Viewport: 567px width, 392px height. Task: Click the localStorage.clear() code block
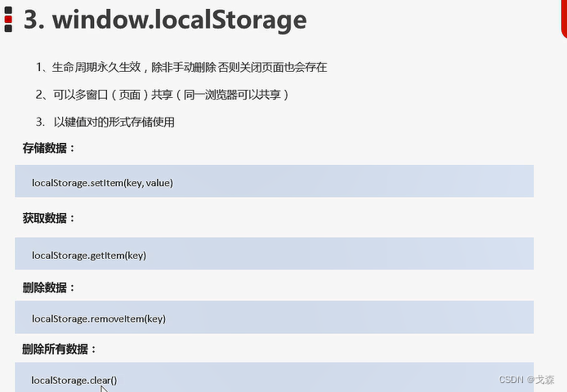[x=274, y=377]
